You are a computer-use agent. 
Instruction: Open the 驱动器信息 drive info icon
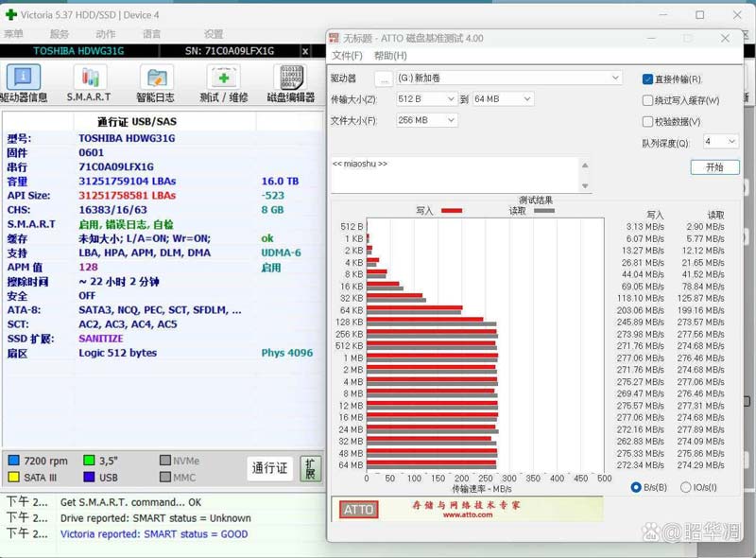tap(24, 78)
